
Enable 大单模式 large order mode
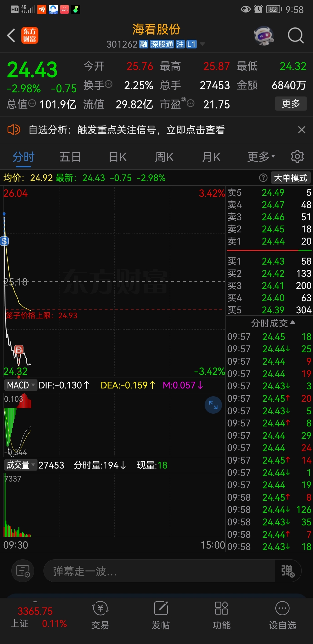click(290, 178)
